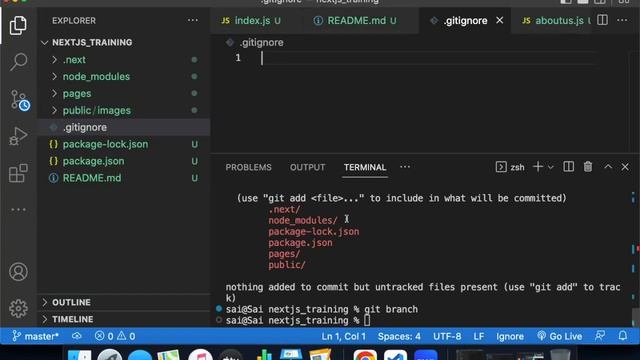640x360 pixels.
Task: Open the Explorer view in activity bar
Action: 18,25
